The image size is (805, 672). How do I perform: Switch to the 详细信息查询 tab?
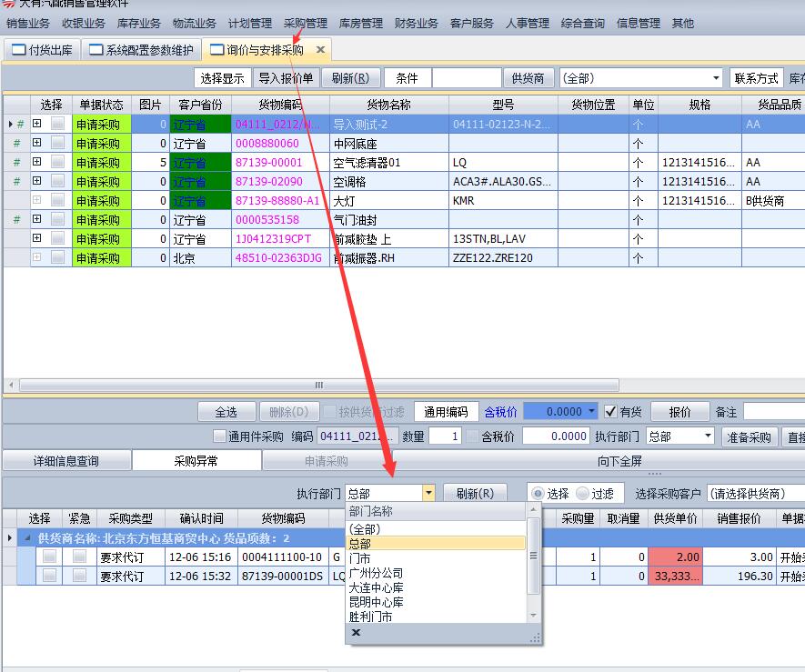click(x=65, y=461)
